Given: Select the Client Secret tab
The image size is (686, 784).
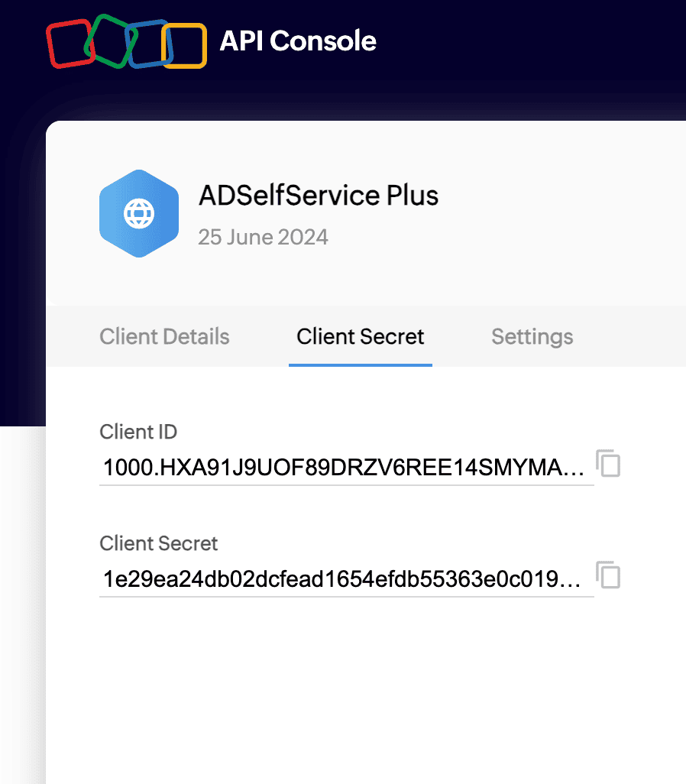Looking at the screenshot, I should pos(360,336).
